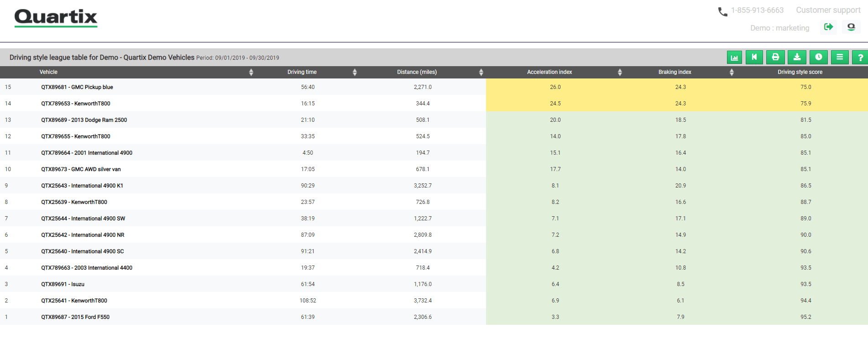Click the Vehicle column header text
The image size is (868, 354).
coord(48,72)
